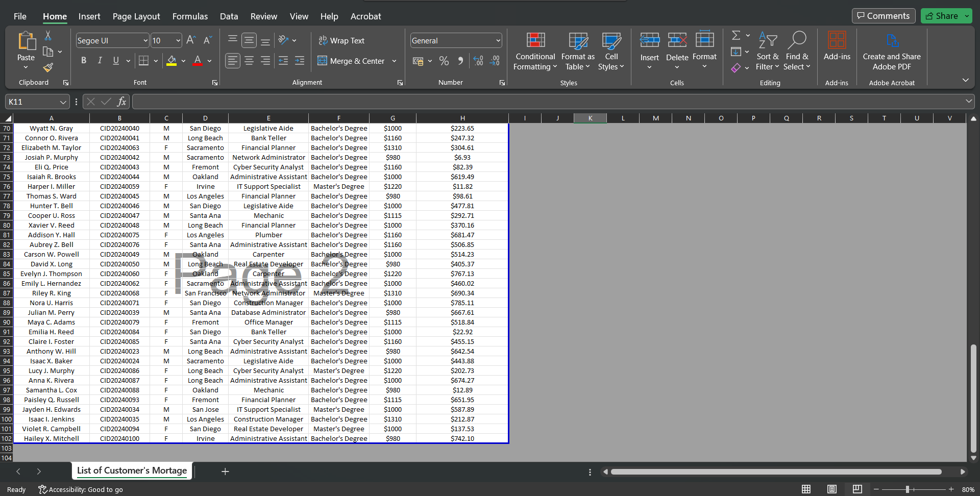
Task: Click the zoom slider handle
Action: click(908, 489)
